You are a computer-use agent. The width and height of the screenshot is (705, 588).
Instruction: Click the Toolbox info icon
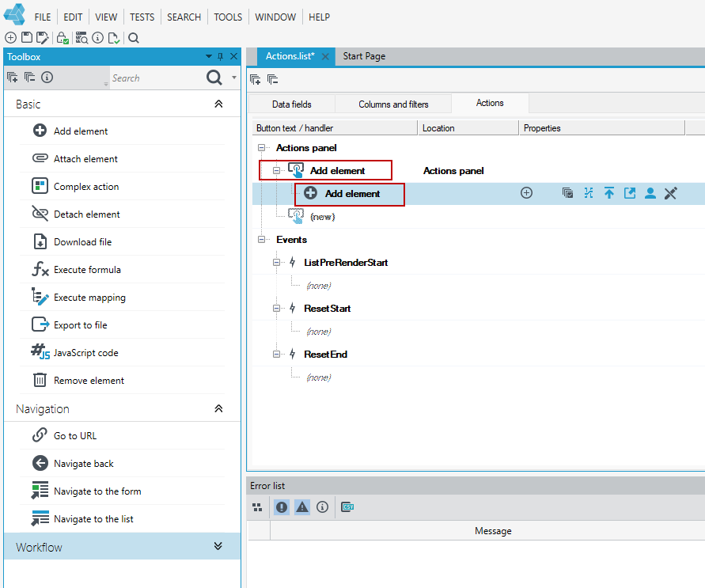point(47,78)
